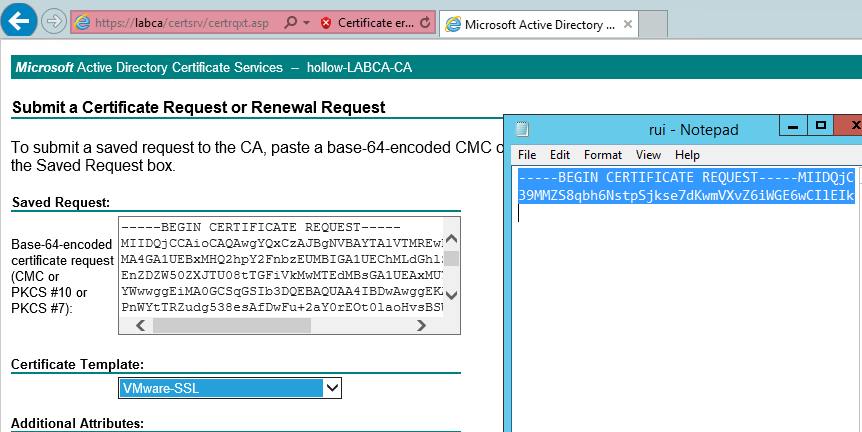
Task: Click the search magnifier icon in address bar
Action: 290,22
